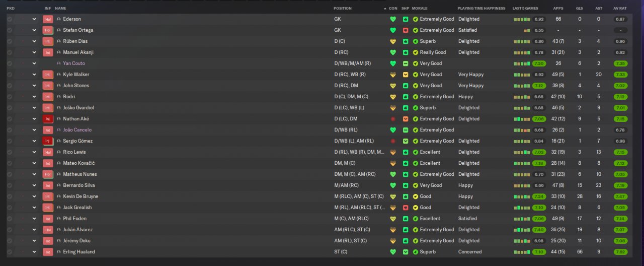Viewport: 644px width, 266px height.
Task: Open Yan Couto's player name link
Action: point(74,63)
